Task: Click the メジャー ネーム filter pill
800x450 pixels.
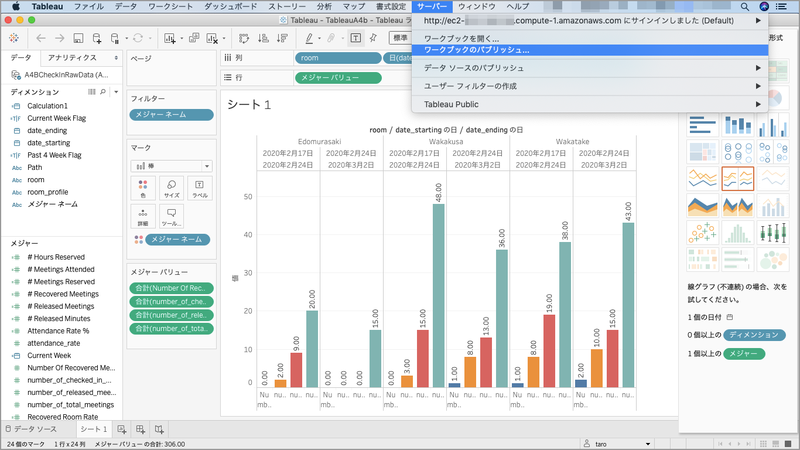Action: (171, 115)
